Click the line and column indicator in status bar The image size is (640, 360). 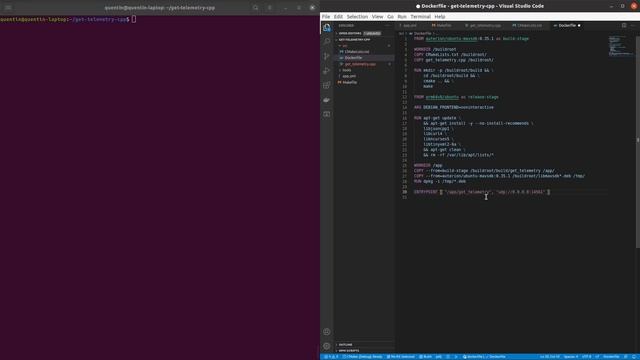tap(550, 357)
